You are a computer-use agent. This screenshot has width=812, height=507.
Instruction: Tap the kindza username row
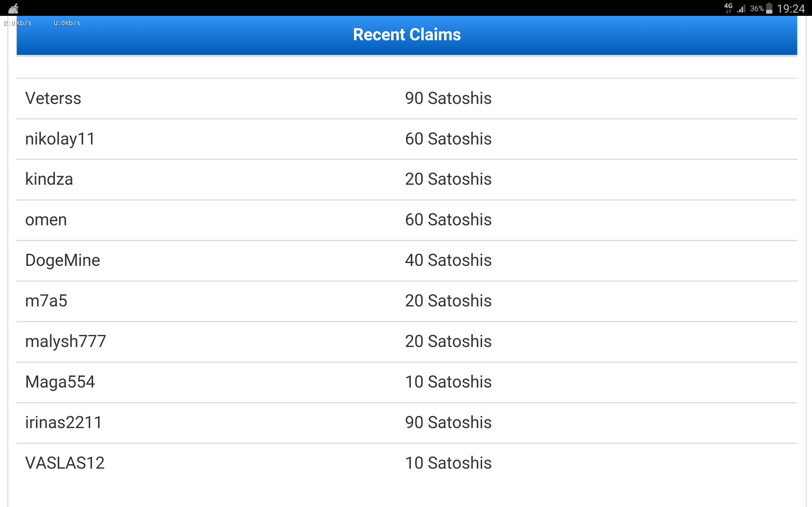pyautogui.click(x=49, y=179)
